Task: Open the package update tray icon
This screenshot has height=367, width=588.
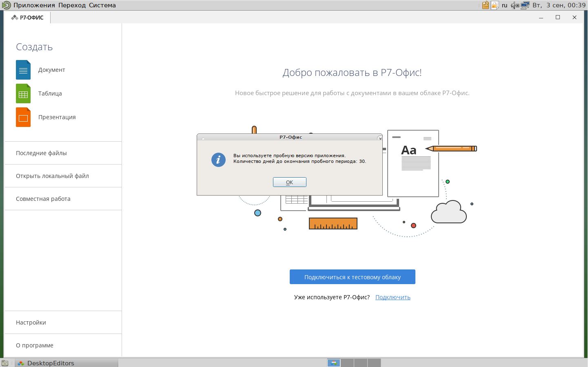Action: (x=486, y=5)
